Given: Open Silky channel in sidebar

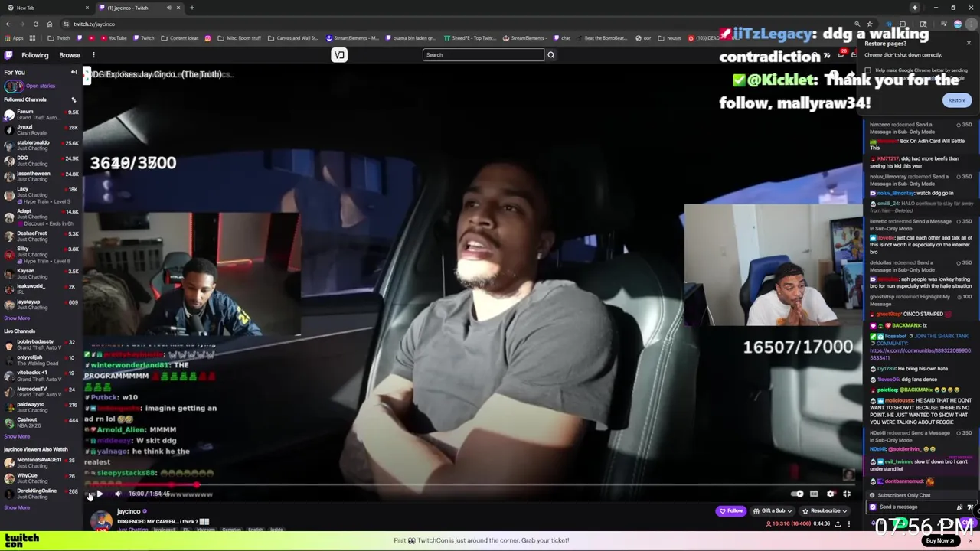Looking at the screenshot, I should tap(41, 254).
